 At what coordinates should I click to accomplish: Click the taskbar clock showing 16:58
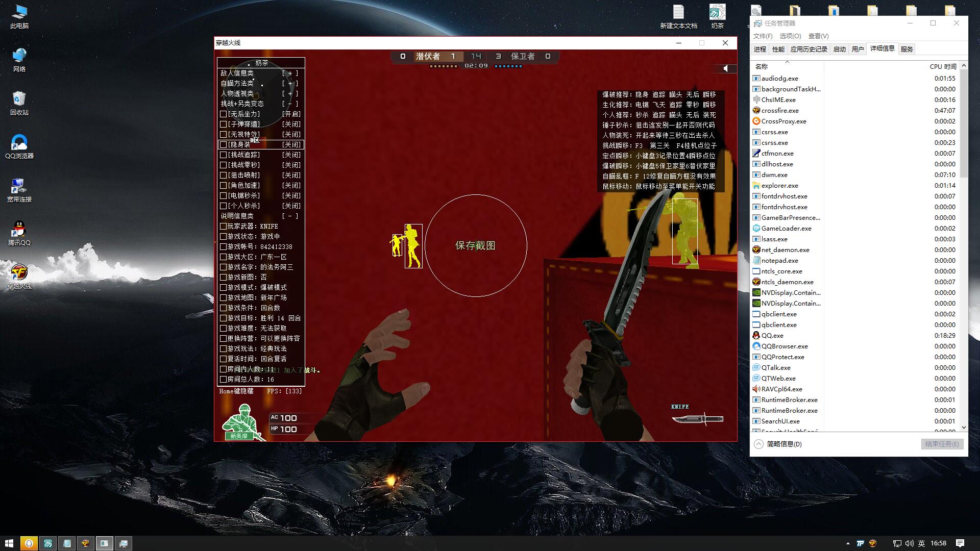coord(938,543)
